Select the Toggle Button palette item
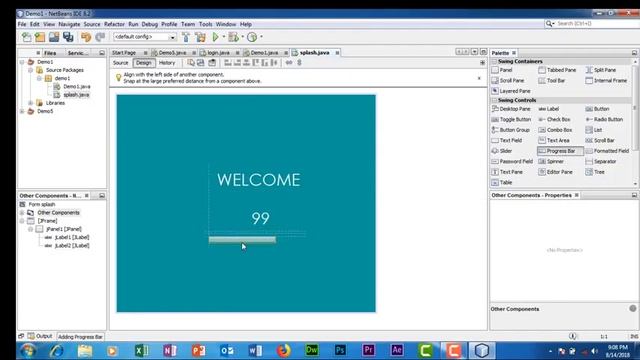640x360 pixels. point(511,120)
